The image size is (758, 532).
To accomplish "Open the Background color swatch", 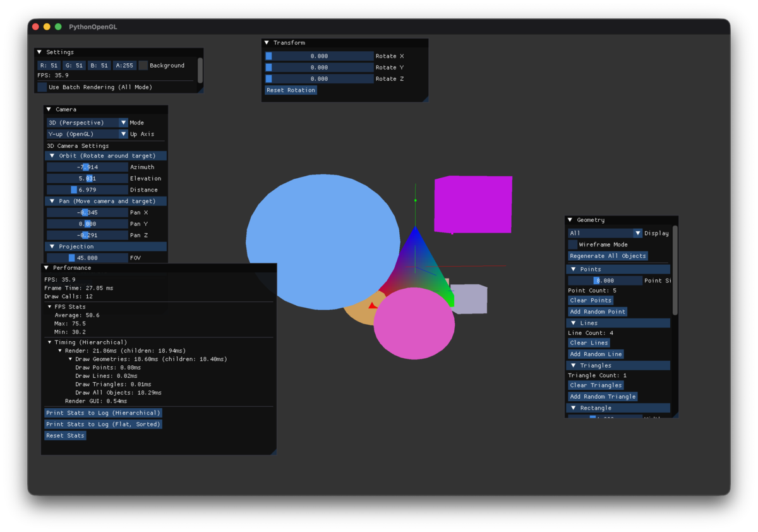I will 143,66.
